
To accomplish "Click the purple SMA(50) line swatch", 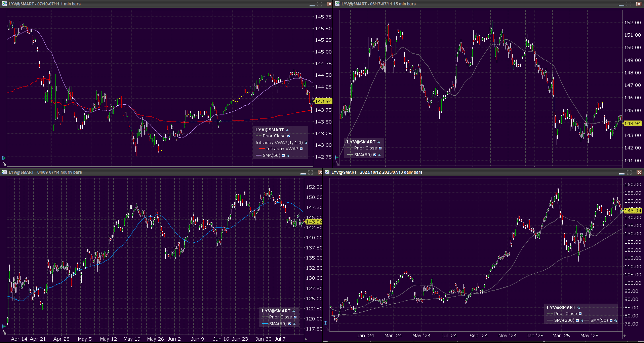I will (x=258, y=156).
